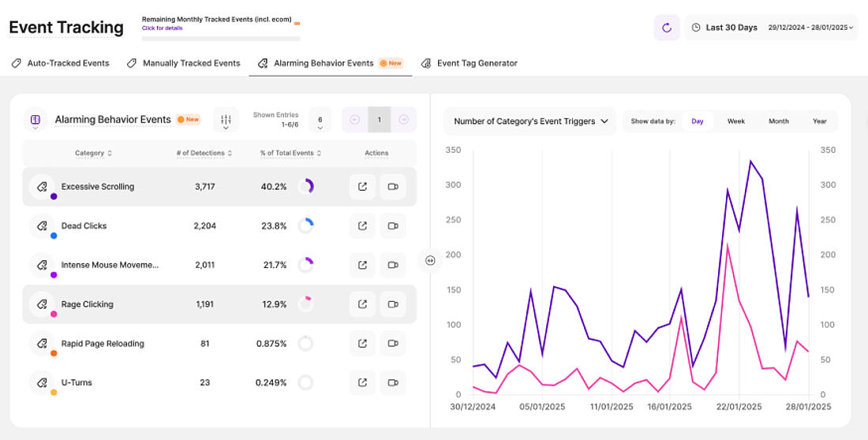Click the Intense Mouse Movement tag icon
This screenshot has height=440, width=868.
coord(42,265)
